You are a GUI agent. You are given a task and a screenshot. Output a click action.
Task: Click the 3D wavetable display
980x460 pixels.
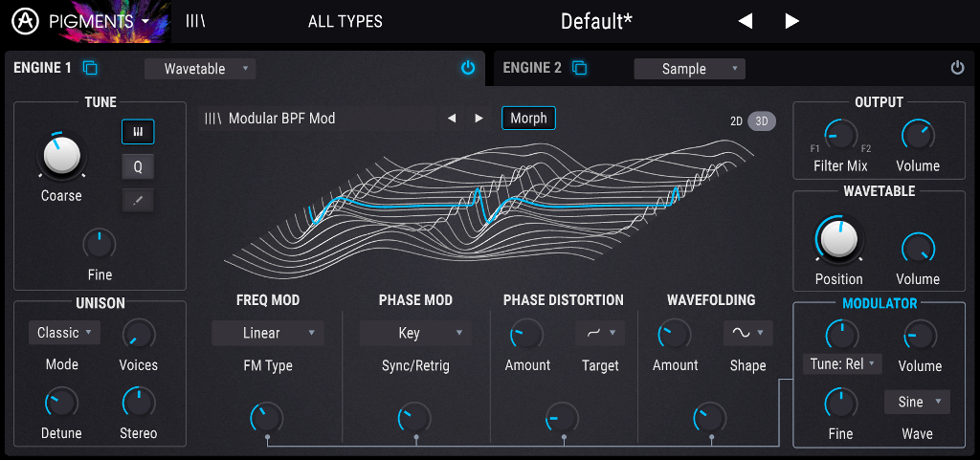click(491, 209)
